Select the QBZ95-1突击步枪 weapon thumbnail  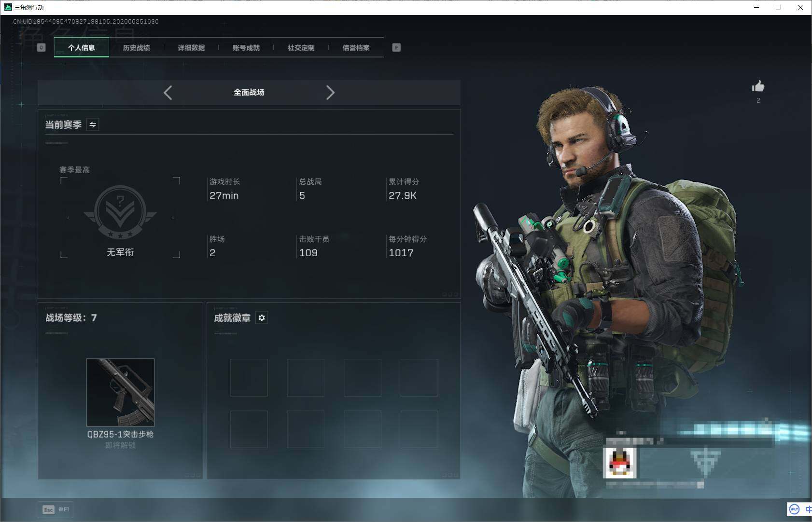pos(120,392)
